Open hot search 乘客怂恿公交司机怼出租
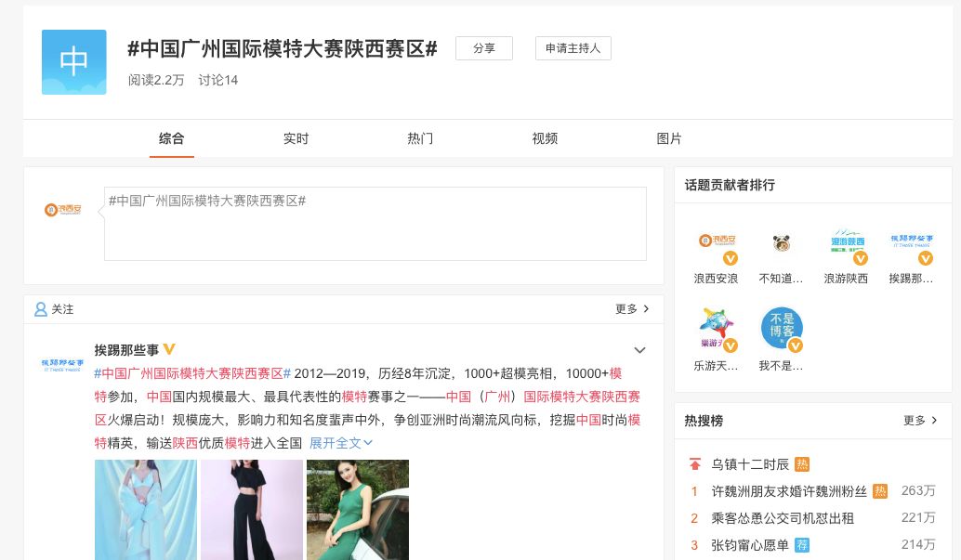The width and height of the screenshot is (961, 560). tap(782, 518)
